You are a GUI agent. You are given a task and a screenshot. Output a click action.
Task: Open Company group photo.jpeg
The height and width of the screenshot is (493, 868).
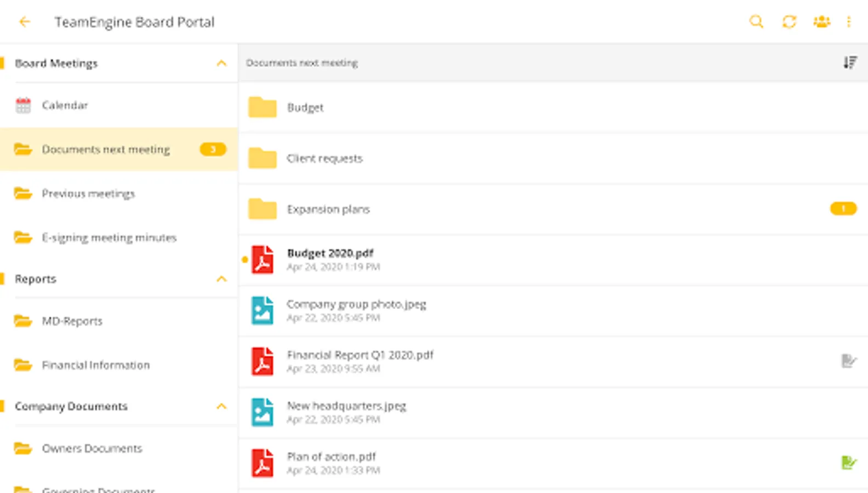coord(356,305)
